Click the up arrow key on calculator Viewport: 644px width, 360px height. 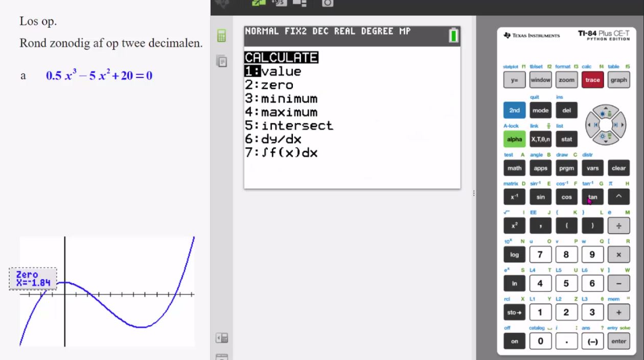(605, 111)
